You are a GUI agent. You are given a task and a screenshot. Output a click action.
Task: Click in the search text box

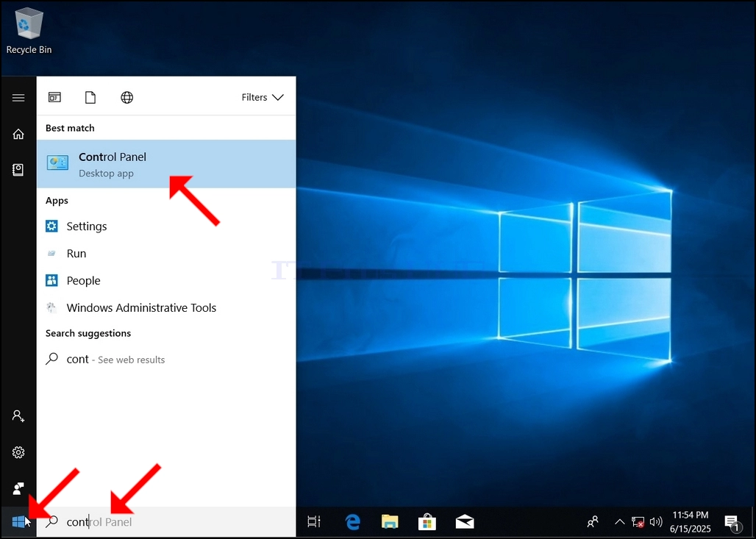pos(166,521)
